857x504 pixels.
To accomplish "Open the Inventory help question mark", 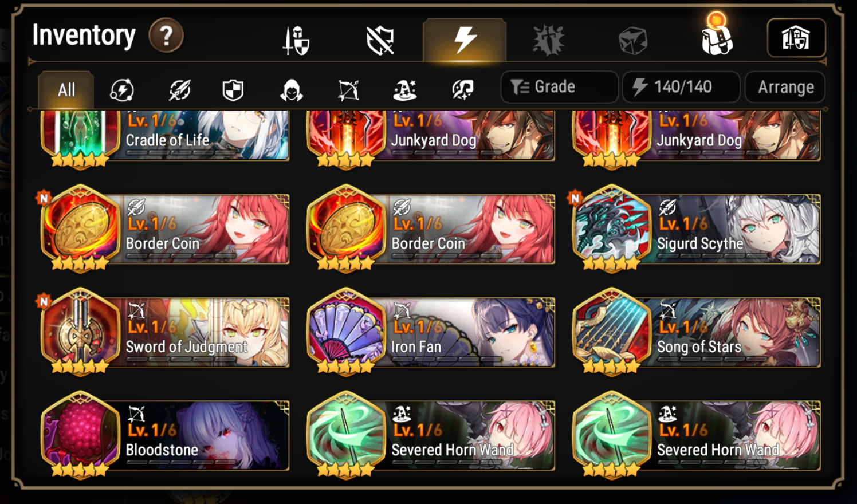I will click(x=166, y=36).
